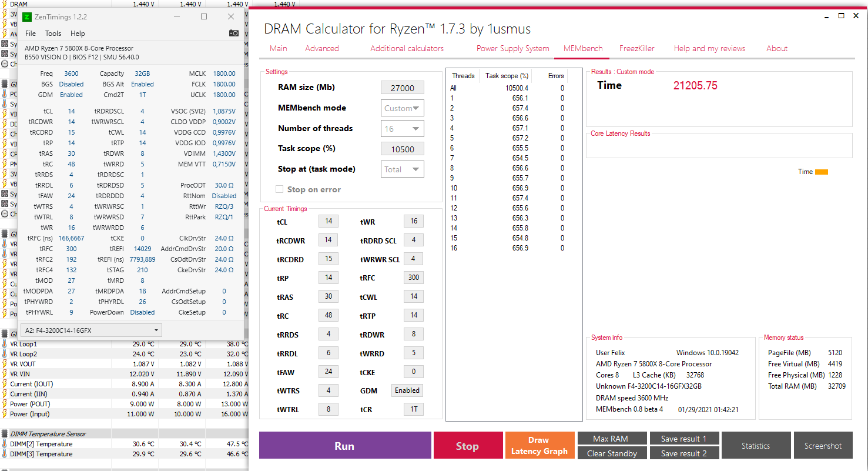This screenshot has height=471, width=868.
Task: Take a screenshot with the ZenTimings camera icon
Action: point(234,34)
